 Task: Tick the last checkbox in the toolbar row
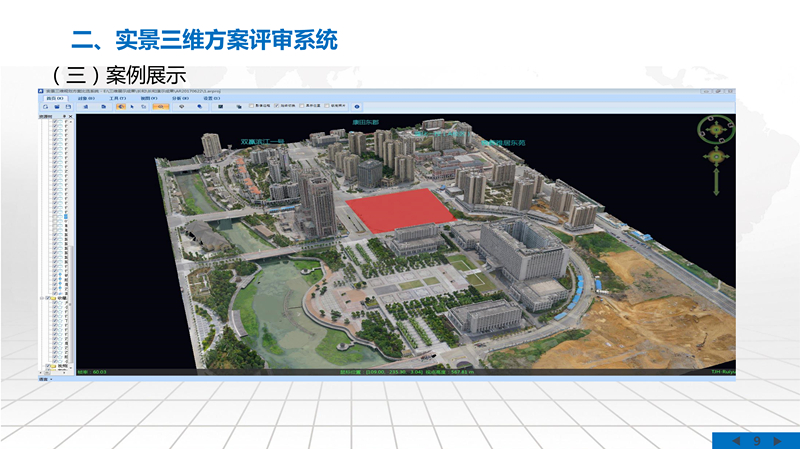pyautogui.click(x=327, y=106)
